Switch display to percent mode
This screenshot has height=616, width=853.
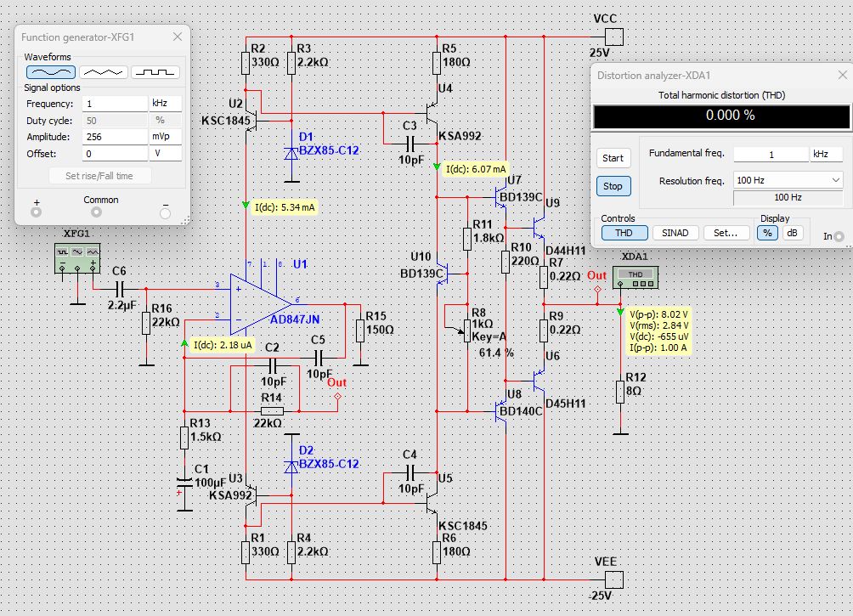(x=767, y=233)
